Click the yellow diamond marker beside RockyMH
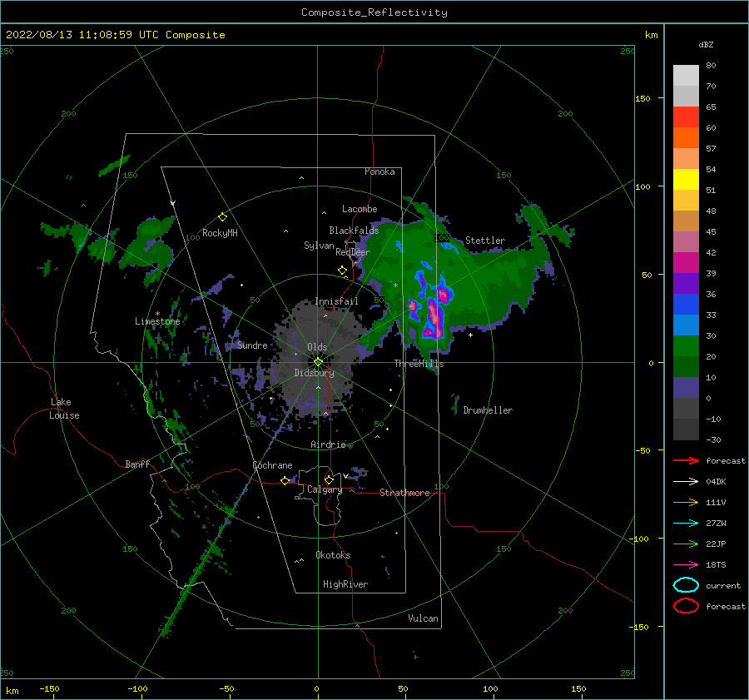Image resolution: width=749 pixels, height=700 pixels. pyautogui.click(x=222, y=217)
